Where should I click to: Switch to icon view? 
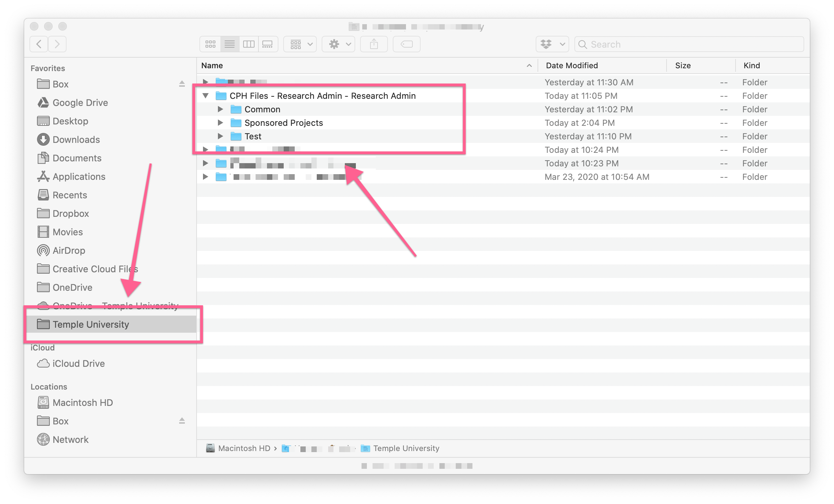coord(210,44)
